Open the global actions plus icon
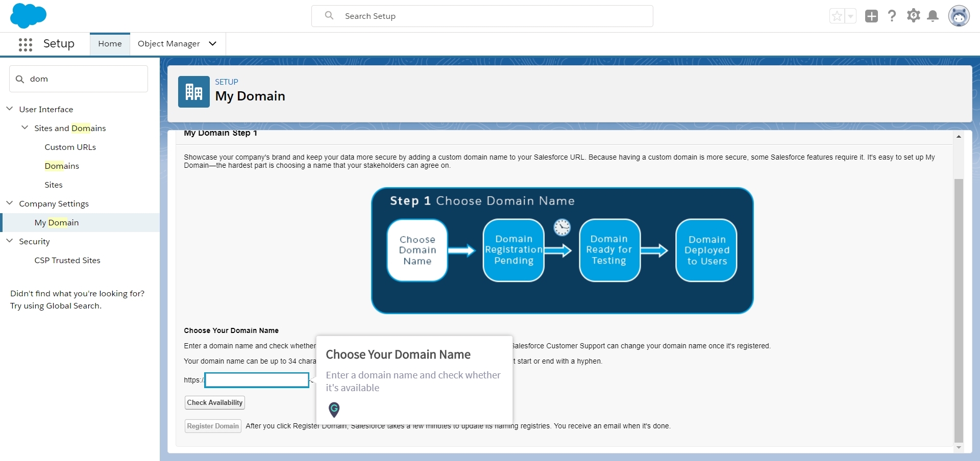This screenshot has height=461, width=980. click(x=871, y=16)
